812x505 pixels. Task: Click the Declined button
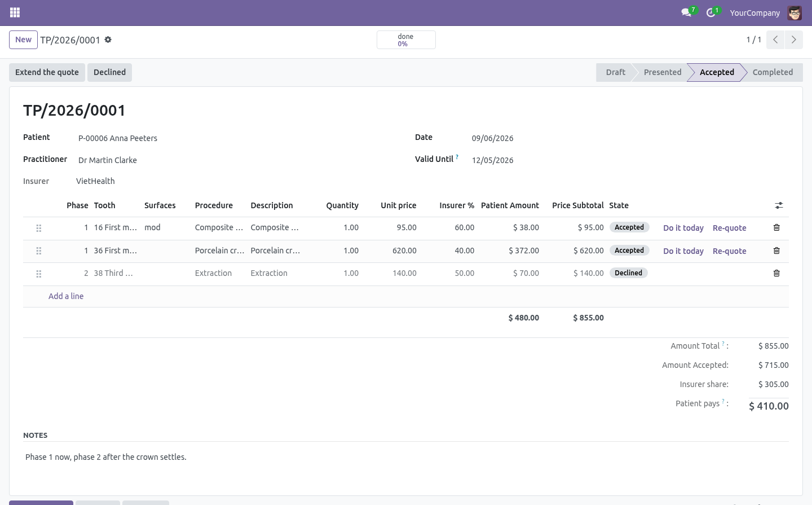point(109,72)
